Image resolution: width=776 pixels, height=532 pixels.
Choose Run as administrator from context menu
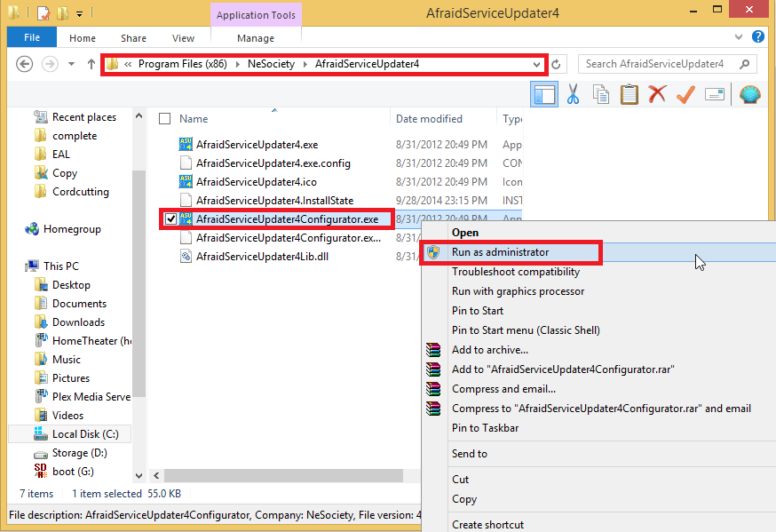[x=500, y=252]
